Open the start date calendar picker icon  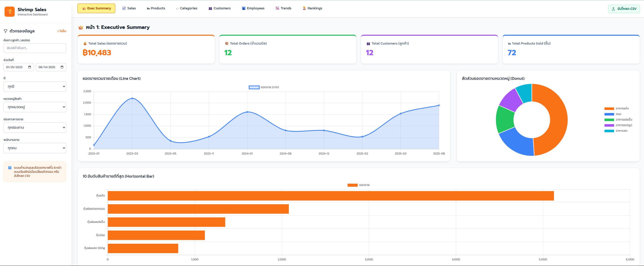coord(30,67)
